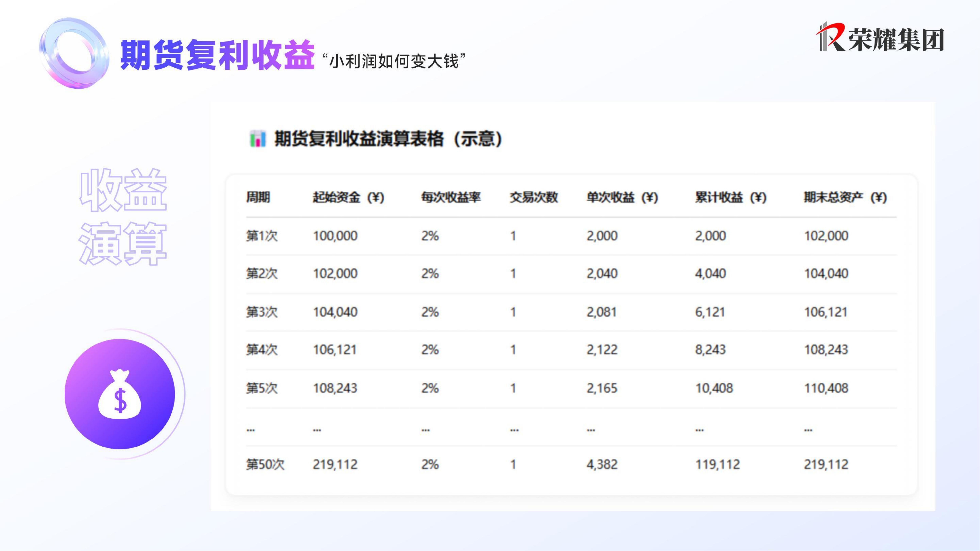This screenshot has width=980, height=551.
Task: Click starting capital 100,000 in 第1次 row
Action: [335, 236]
